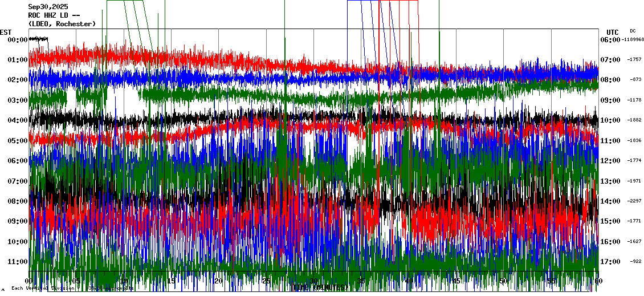Click the (LDEO, Rochester) location text

pos(62,24)
